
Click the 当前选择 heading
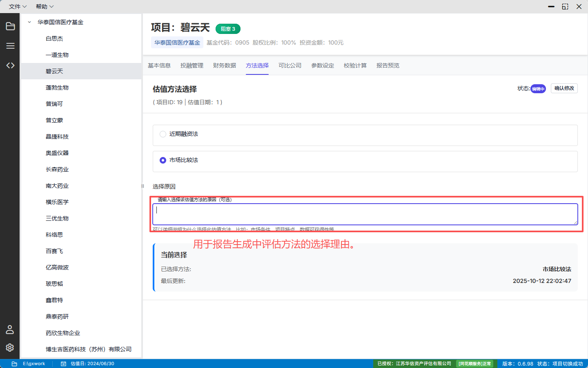click(174, 255)
